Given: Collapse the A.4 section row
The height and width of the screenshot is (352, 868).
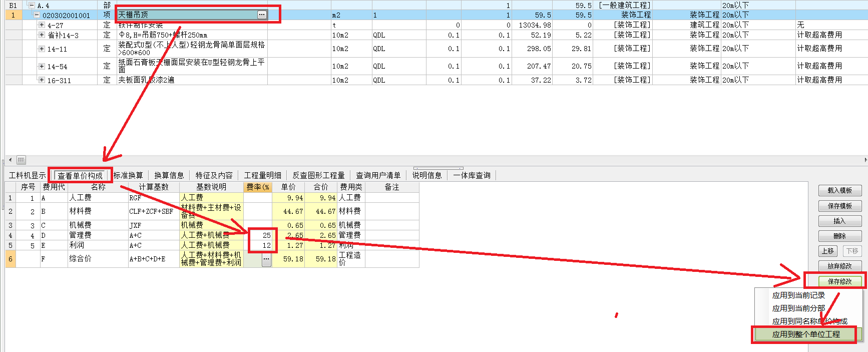Looking at the screenshot, I should tap(32, 6).
